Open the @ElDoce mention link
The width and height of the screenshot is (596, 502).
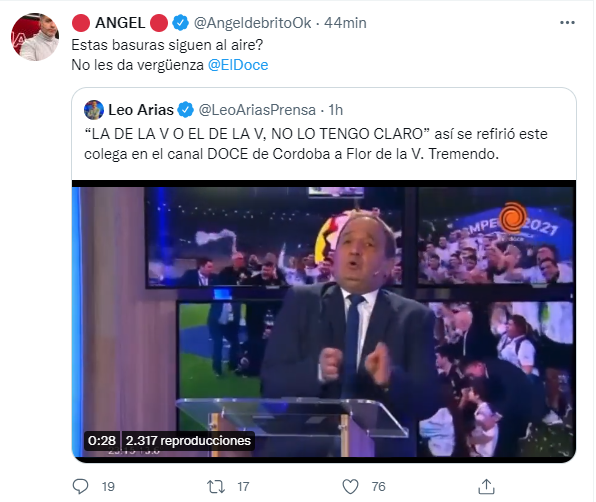[x=238, y=65]
